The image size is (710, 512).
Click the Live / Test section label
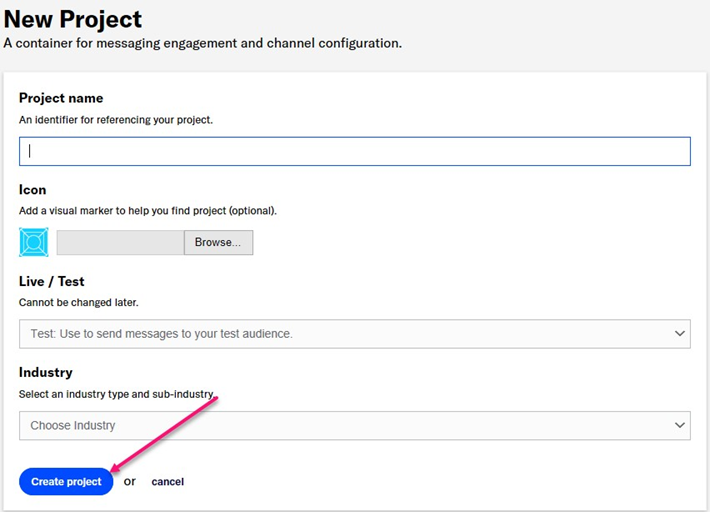pos(51,281)
